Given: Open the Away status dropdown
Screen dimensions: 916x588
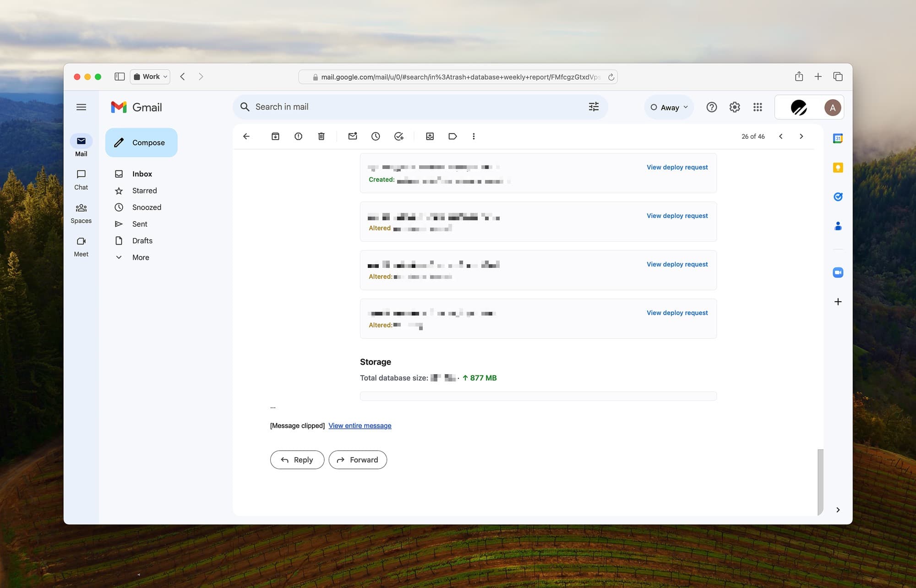Looking at the screenshot, I should click(x=669, y=107).
